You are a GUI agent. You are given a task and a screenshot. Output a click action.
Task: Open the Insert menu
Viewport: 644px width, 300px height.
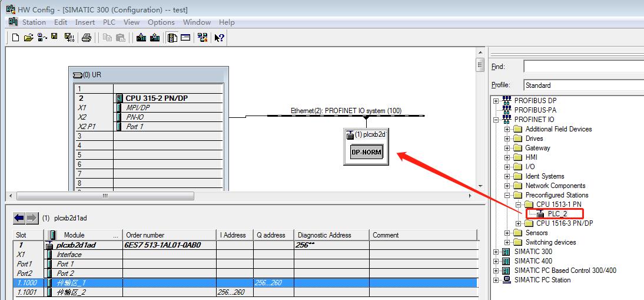[x=85, y=22]
